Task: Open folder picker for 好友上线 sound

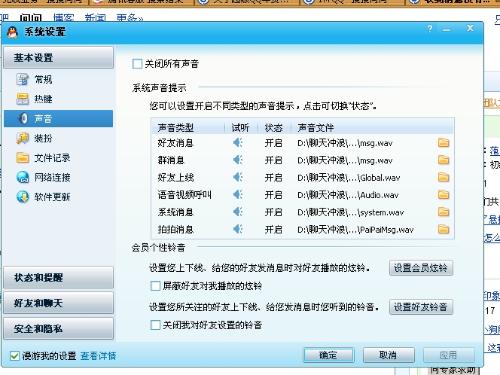Action: (443, 177)
